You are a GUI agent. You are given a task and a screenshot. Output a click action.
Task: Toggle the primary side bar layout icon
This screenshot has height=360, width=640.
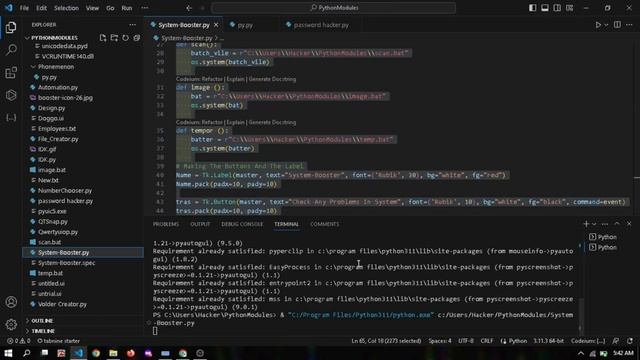click(x=532, y=8)
